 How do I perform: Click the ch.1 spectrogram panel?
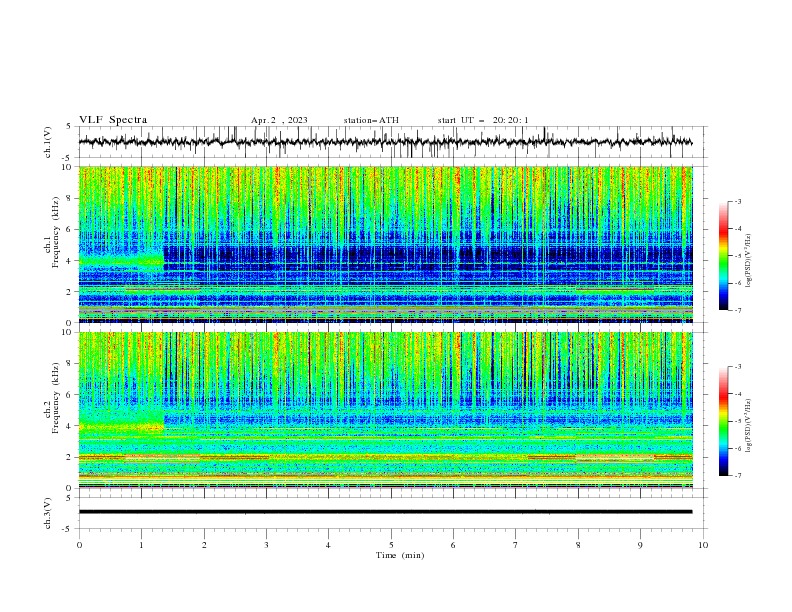tap(386, 244)
